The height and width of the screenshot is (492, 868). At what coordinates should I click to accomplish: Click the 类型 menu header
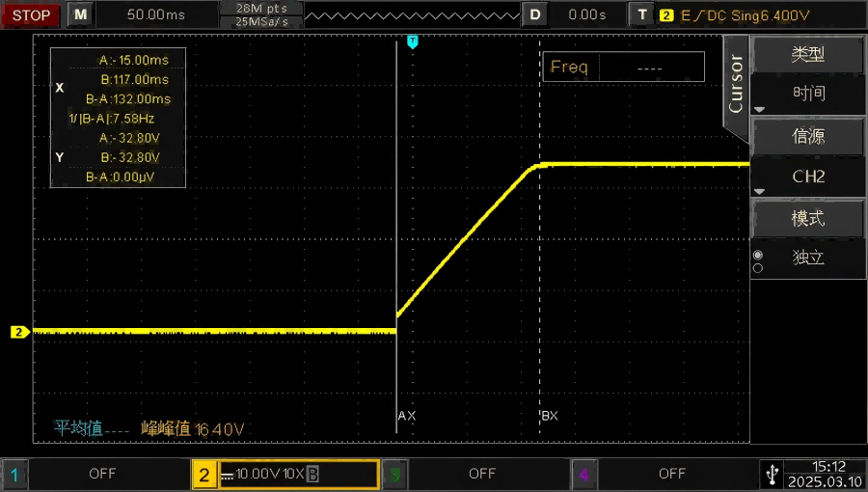click(808, 55)
